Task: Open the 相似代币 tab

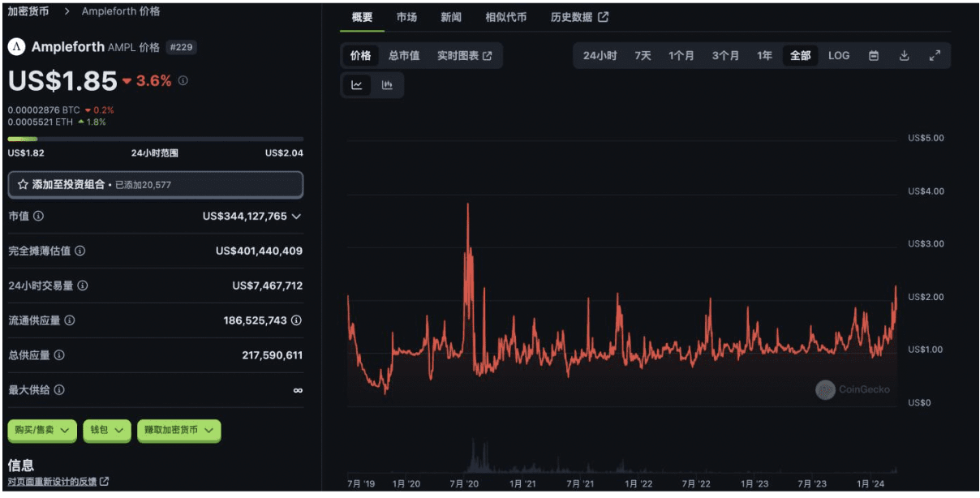Action: click(x=505, y=17)
